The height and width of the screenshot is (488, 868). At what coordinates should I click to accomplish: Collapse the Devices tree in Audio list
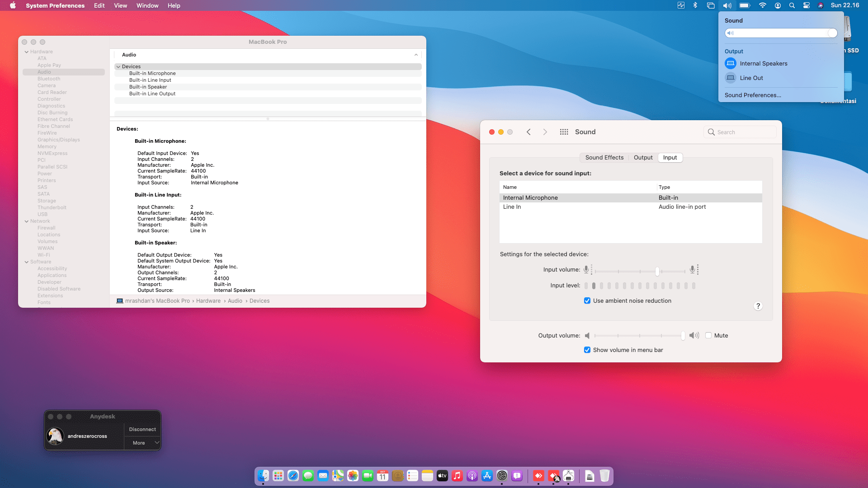(x=118, y=66)
